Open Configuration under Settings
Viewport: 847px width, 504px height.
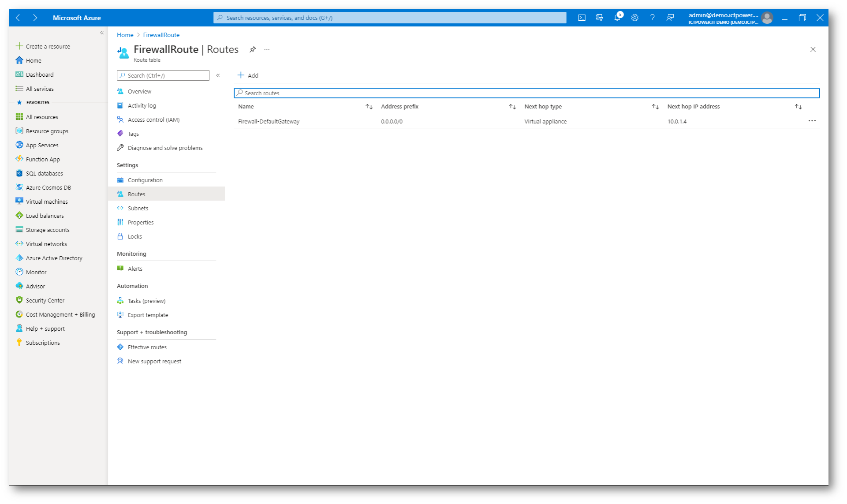pos(145,180)
